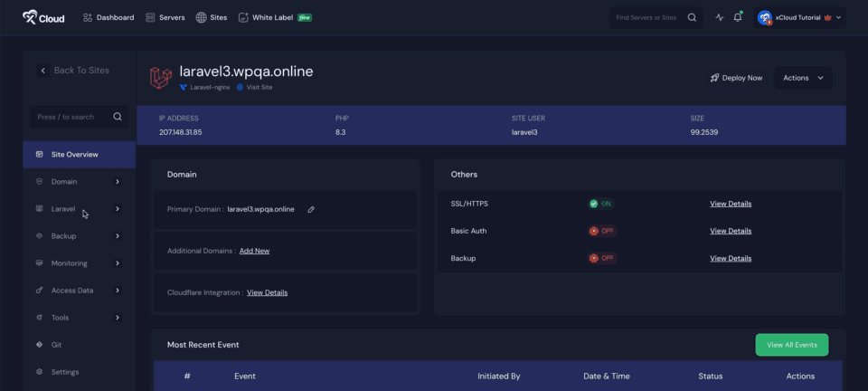Toggle the SSL/HTTPS ON status badge
The height and width of the screenshot is (391, 868).
click(x=601, y=204)
